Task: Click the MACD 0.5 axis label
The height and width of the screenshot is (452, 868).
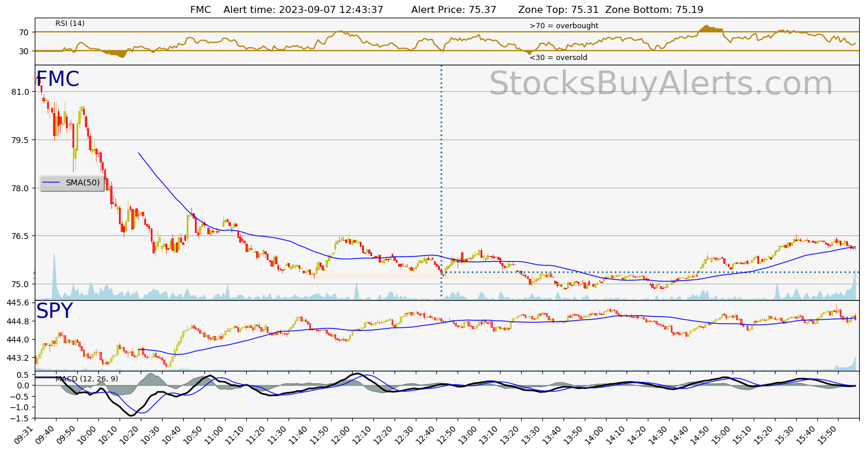Action: pyautogui.click(x=23, y=375)
